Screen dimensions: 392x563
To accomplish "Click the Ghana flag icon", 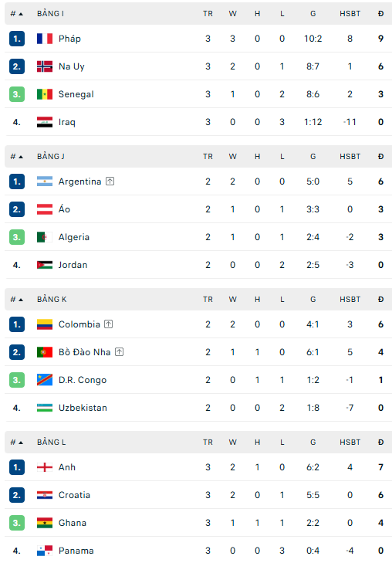I will (x=45, y=523).
